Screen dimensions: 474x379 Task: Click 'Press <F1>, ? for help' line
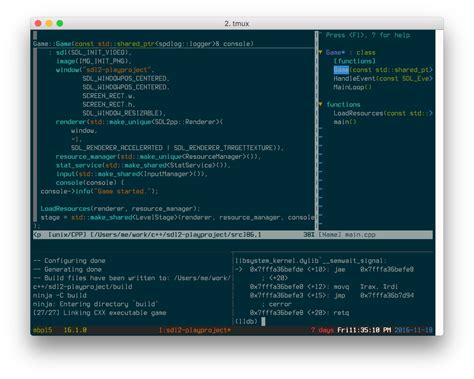tap(368, 35)
